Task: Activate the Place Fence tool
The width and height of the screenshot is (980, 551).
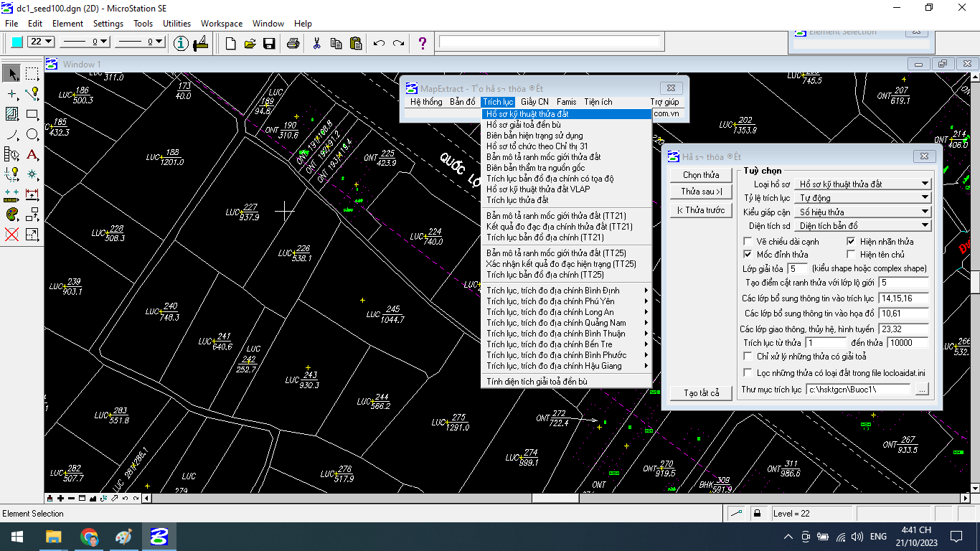Action: point(32,73)
